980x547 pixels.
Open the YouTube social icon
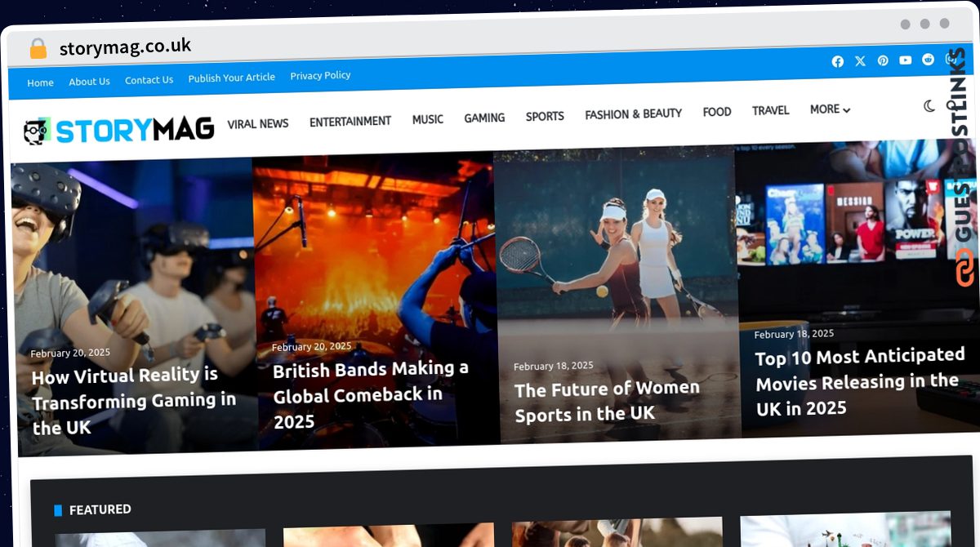[906, 60]
